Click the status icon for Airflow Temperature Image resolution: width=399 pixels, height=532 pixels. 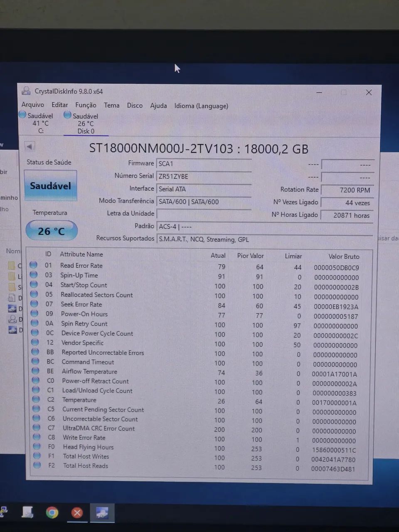(x=36, y=371)
